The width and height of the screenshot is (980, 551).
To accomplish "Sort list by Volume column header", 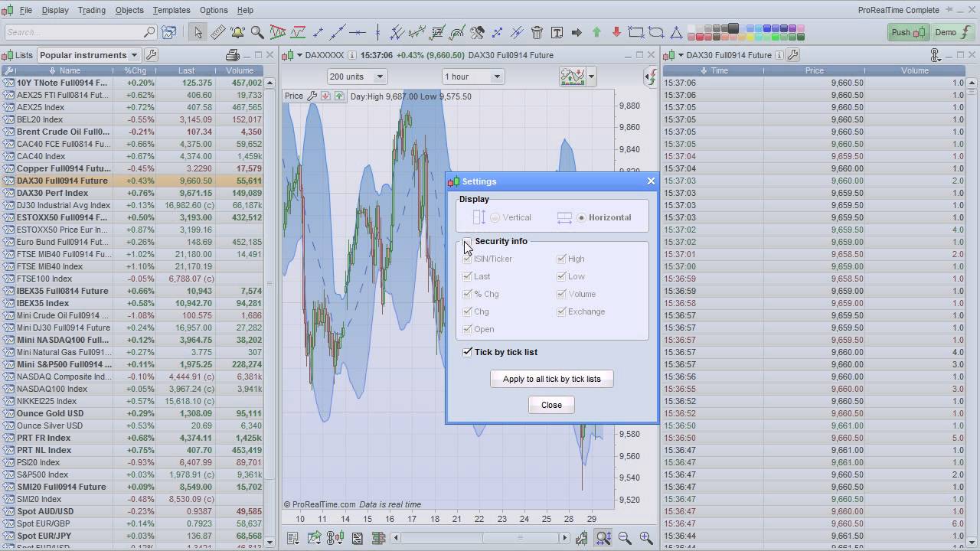I will tap(240, 70).
